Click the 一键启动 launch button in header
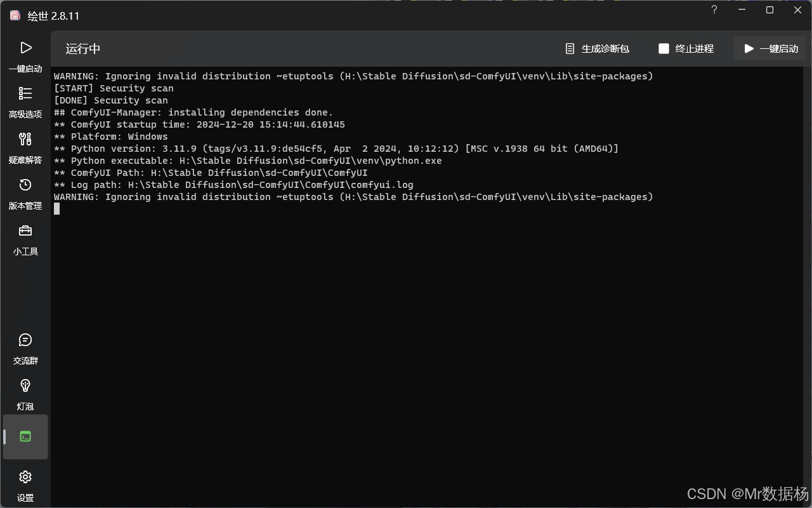 (770, 49)
